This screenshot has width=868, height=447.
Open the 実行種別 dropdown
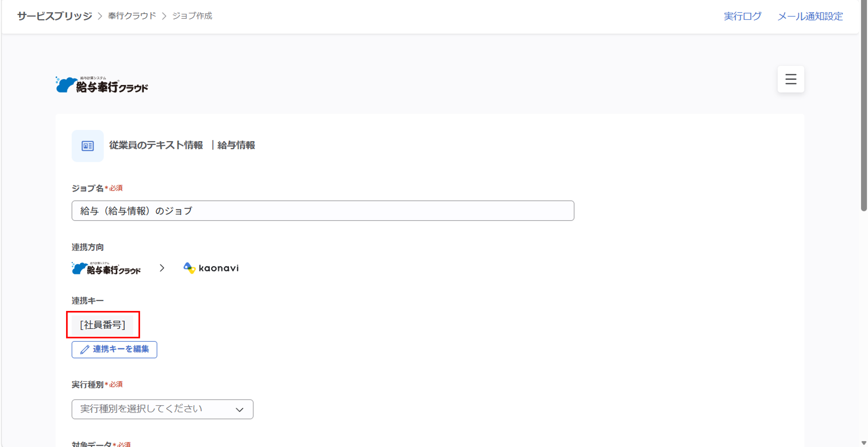coord(162,409)
